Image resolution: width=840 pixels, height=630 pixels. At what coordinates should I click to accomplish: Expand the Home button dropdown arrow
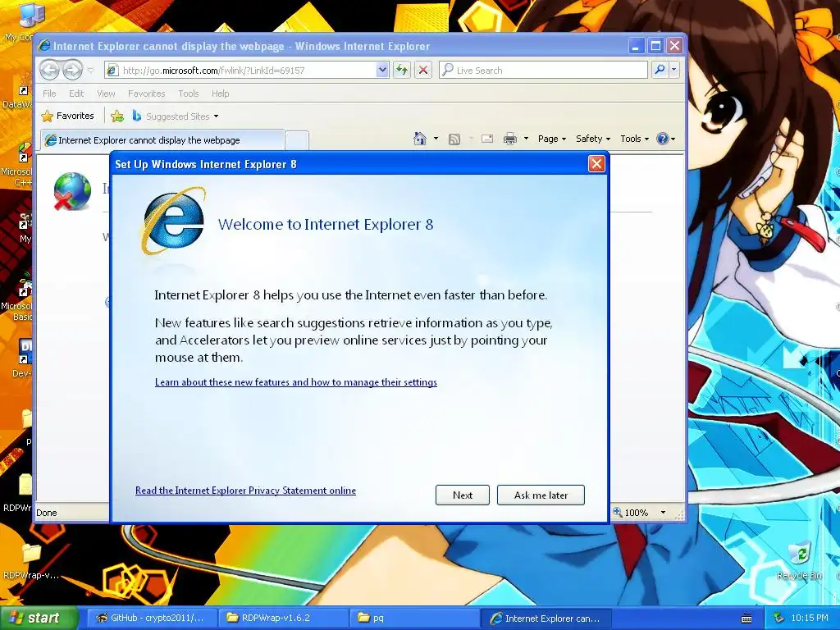click(436, 139)
